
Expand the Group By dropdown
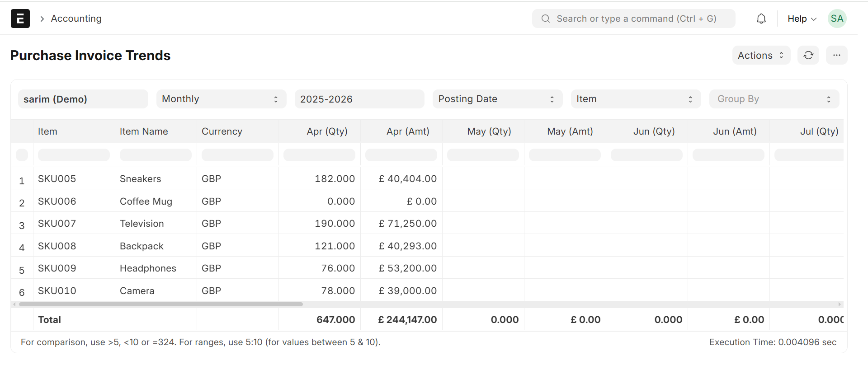[774, 99]
